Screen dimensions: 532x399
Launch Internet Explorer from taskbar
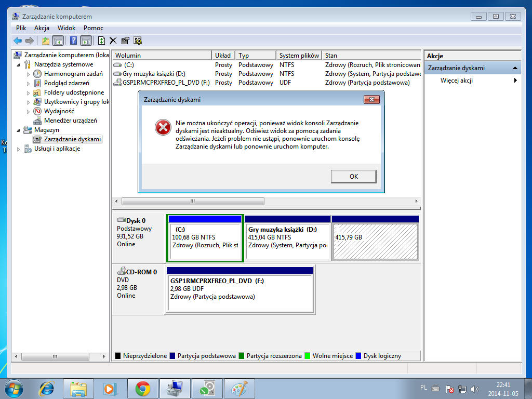46,389
